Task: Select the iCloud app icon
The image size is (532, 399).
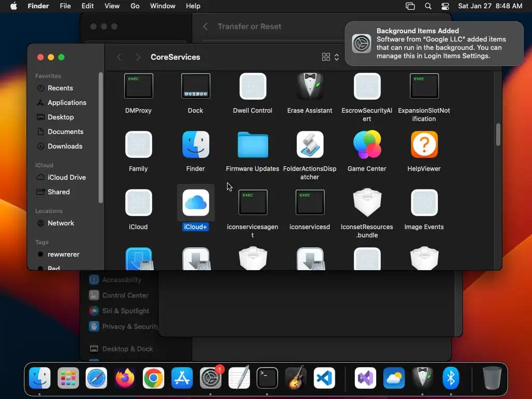Action: click(x=138, y=203)
